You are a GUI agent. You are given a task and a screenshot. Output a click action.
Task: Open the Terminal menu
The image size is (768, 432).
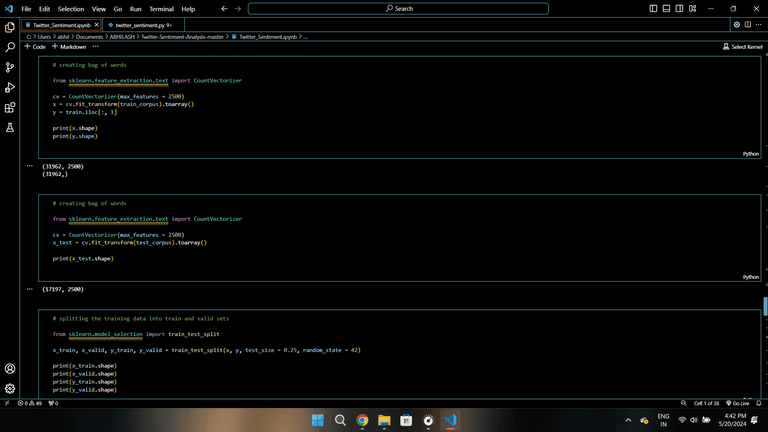[x=162, y=9]
